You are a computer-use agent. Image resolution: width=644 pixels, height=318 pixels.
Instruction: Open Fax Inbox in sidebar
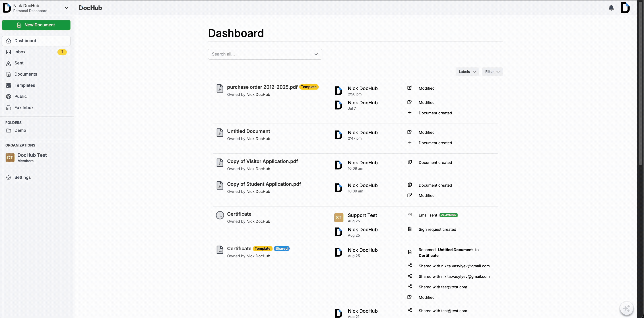pyautogui.click(x=24, y=107)
